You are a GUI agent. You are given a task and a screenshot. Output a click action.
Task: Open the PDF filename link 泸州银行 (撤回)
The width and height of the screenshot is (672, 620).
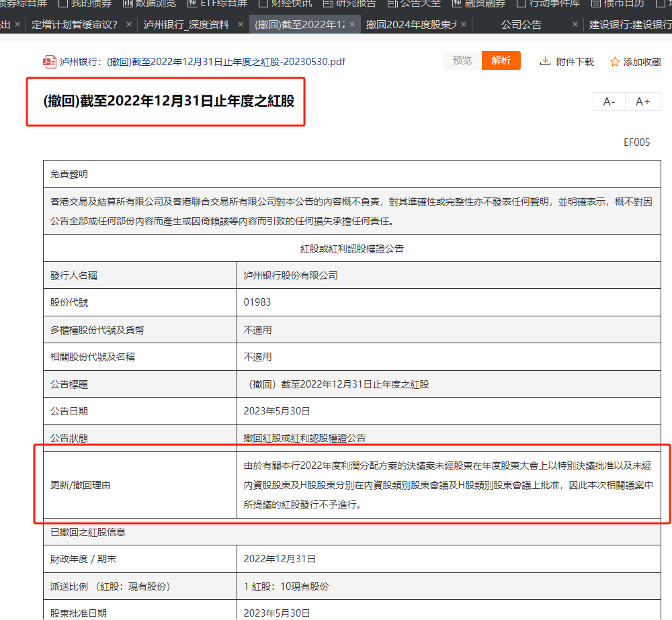(202, 62)
